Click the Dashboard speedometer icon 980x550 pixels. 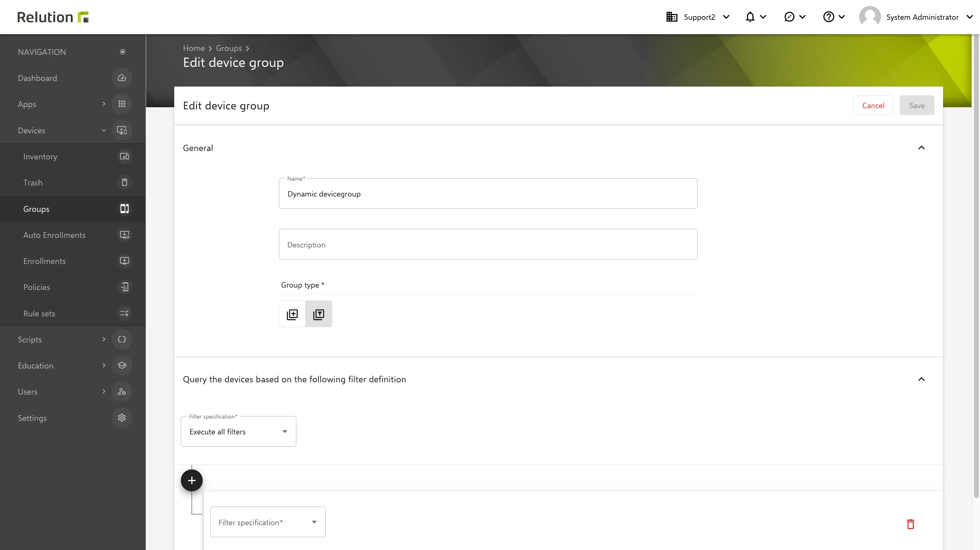(122, 78)
